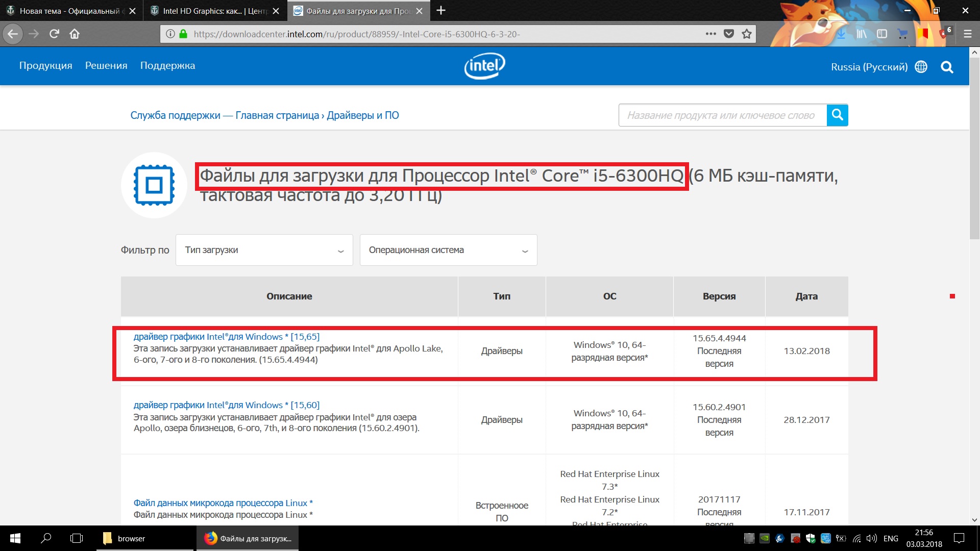This screenshot has width=980, height=551.
Task: Bookmark this page with the star
Action: point(747,34)
